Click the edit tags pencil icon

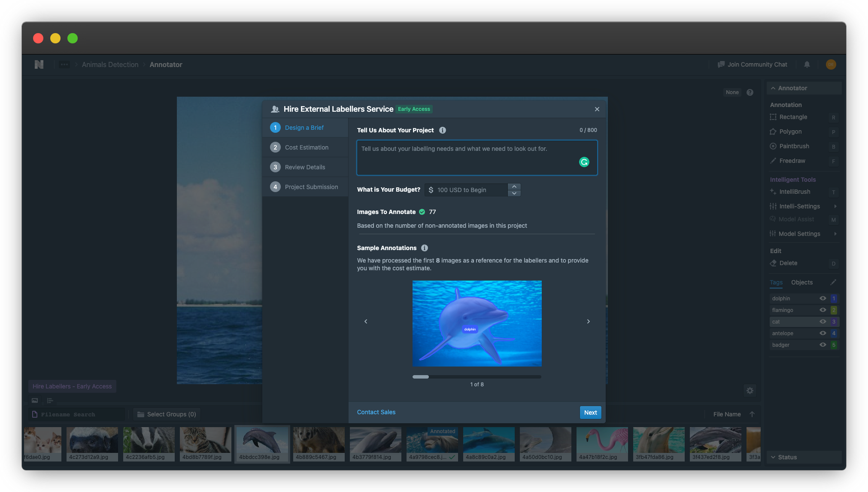click(x=833, y=282)
